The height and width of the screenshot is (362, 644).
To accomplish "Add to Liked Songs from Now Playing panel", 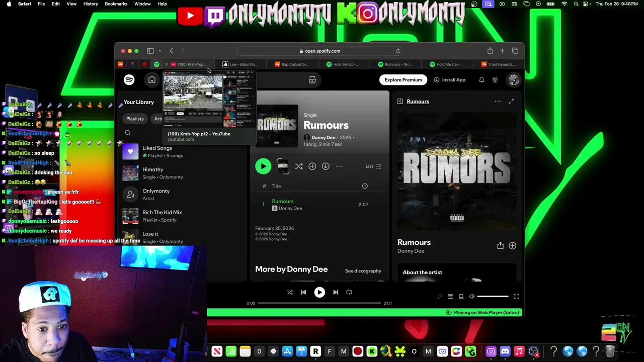I will [512, 246].
